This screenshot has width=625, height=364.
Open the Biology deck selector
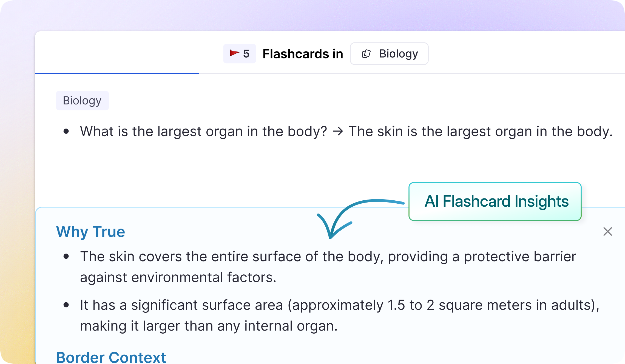(389, 54)
